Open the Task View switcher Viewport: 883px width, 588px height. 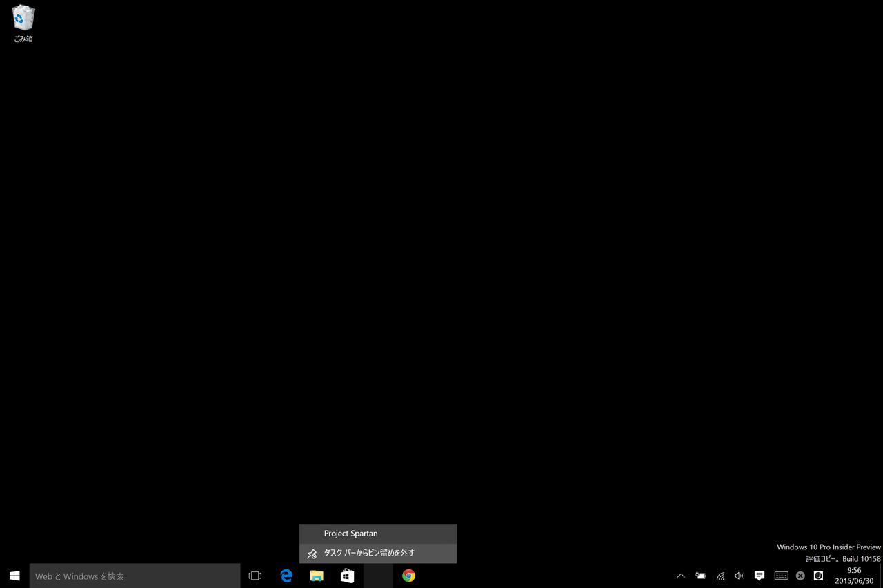(255, 576)
